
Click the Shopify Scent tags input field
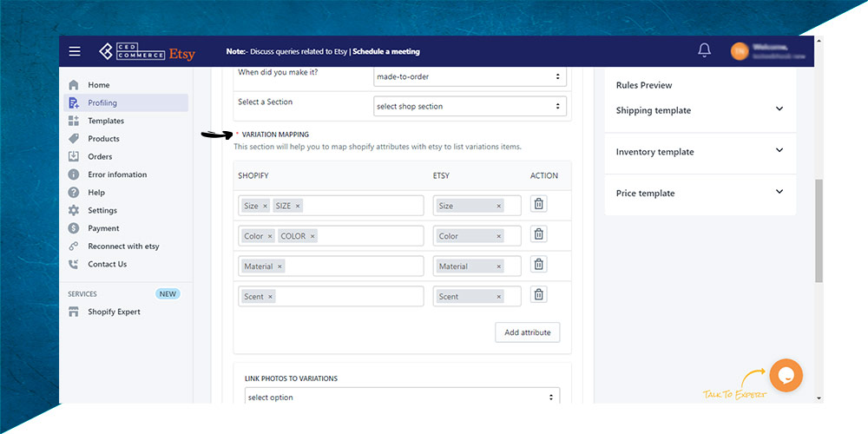[331, 297]
